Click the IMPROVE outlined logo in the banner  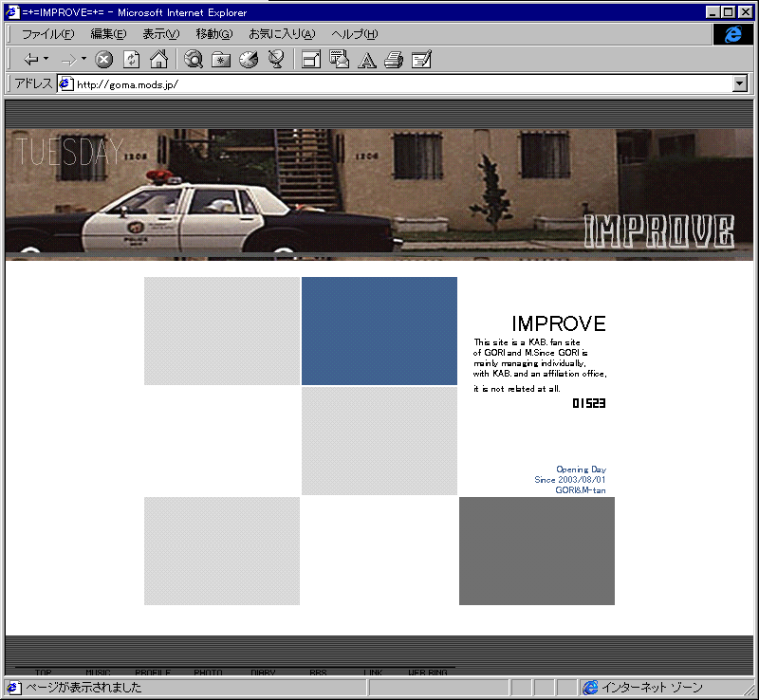[x=658, y=231]
